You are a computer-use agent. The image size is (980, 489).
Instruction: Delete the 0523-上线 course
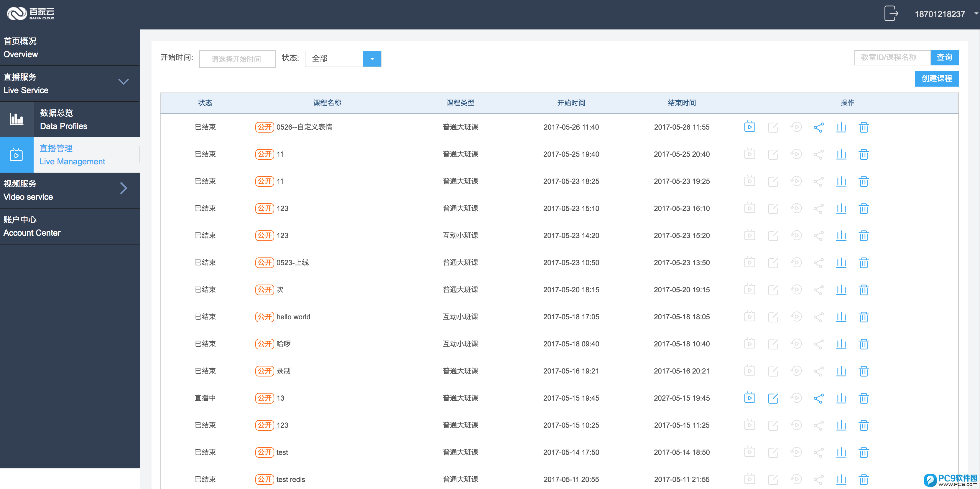864,263
